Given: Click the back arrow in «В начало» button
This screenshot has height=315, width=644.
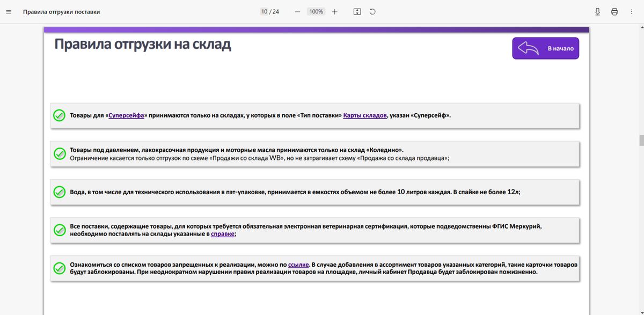Looking at the screenshot, I should pyautogui.click(x=528, y=48).
